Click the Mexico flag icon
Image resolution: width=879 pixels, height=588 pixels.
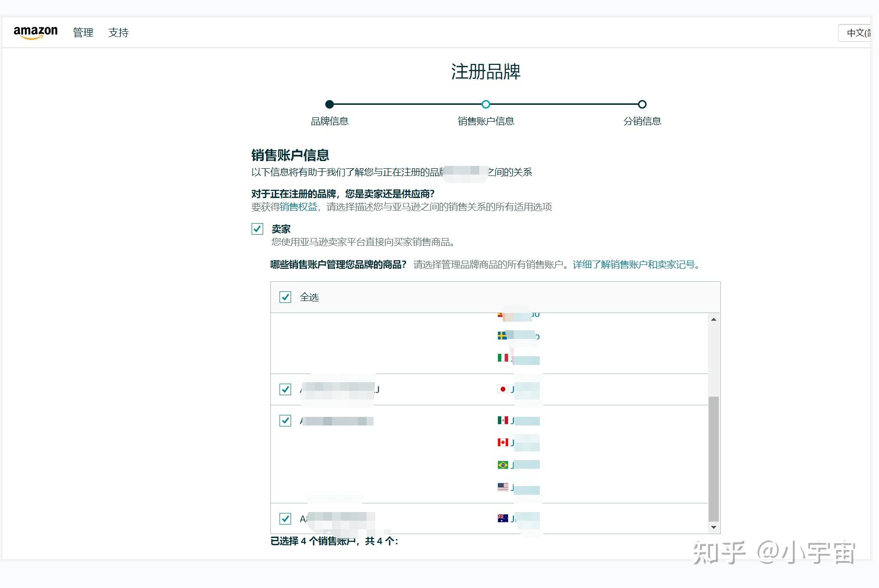[503, 421]
